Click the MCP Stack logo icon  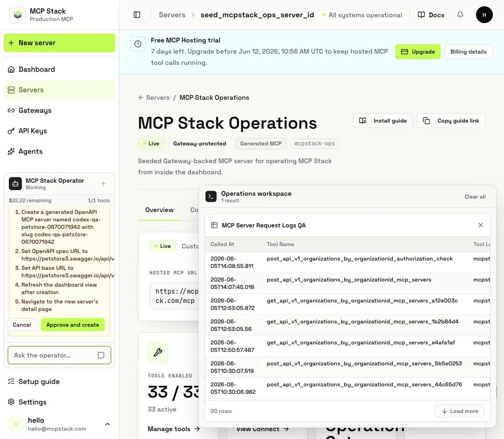(17, 15)
